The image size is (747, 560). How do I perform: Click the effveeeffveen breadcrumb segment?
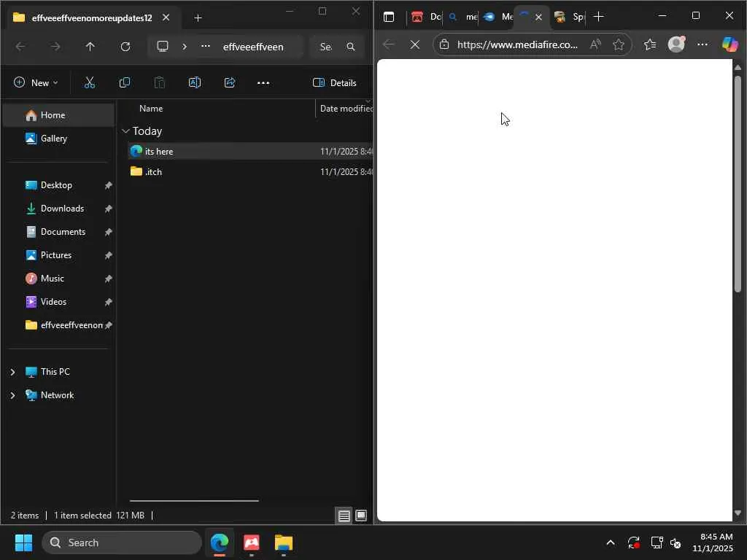(253, 47)
